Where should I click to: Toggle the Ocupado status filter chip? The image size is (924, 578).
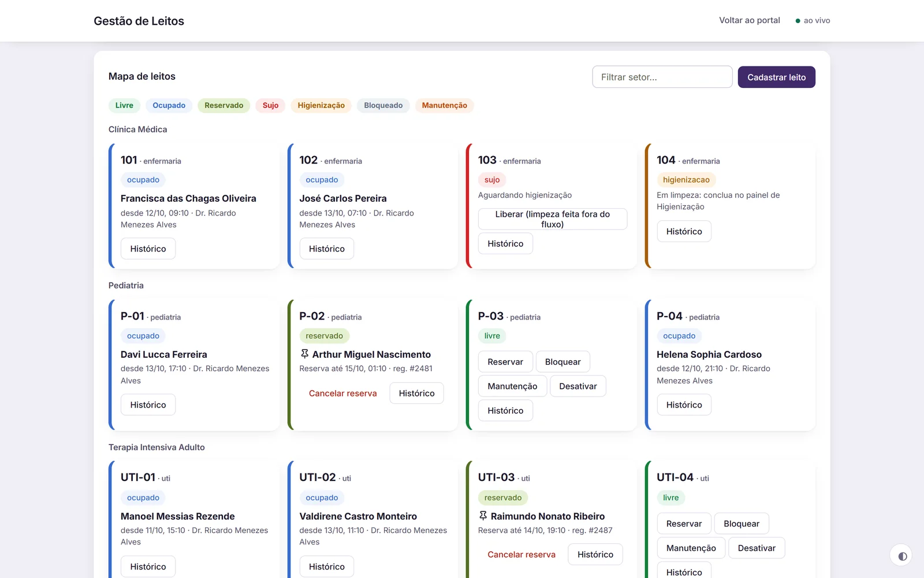tap(169, 105)
